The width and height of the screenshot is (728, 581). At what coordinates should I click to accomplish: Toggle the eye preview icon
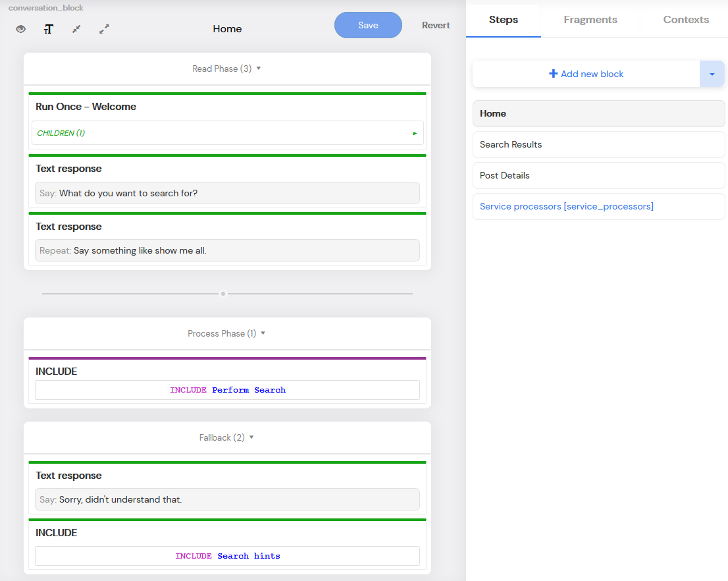point(20,29)
